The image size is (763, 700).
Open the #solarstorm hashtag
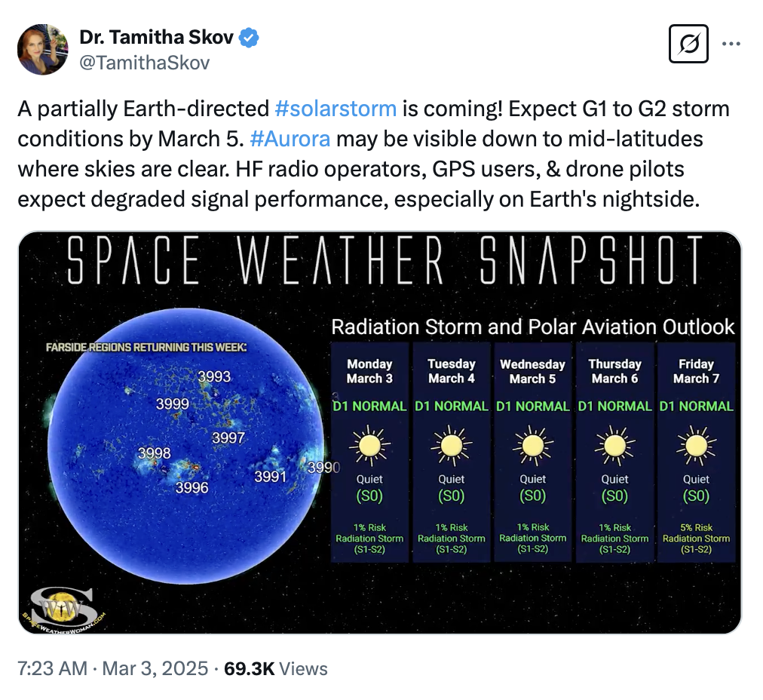click(x=336, y=109)
